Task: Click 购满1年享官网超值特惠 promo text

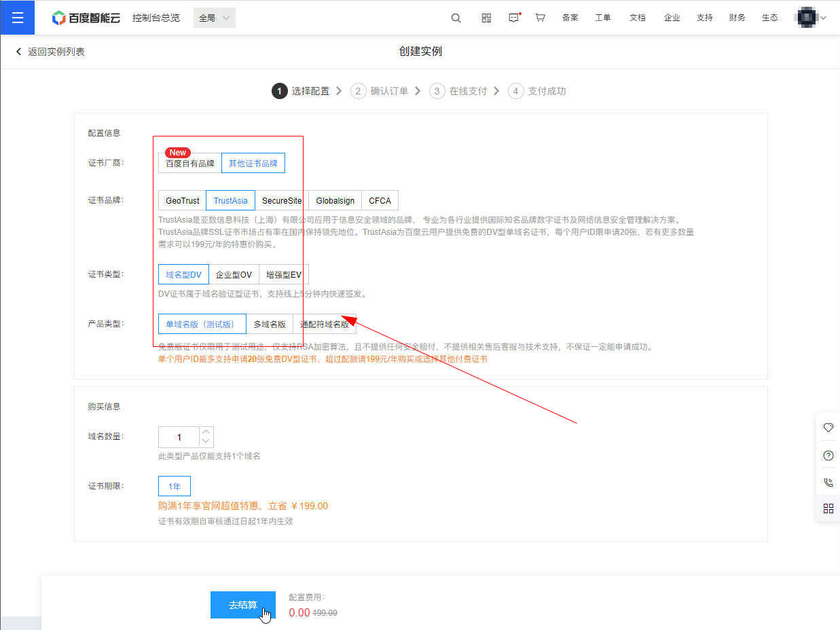Action: (243, 506)
